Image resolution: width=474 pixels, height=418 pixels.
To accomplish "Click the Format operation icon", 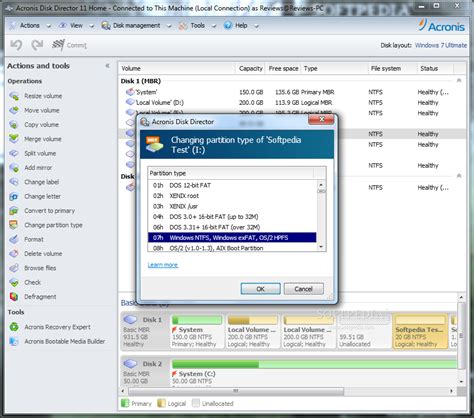I will pyautogui.click(x=14, y=239).
